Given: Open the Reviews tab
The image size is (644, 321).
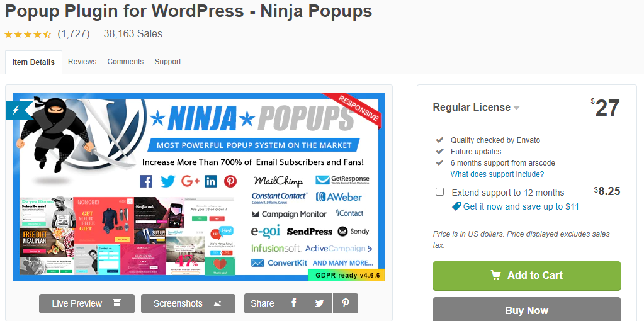Looking at the screenshot, I should [82, 62].
